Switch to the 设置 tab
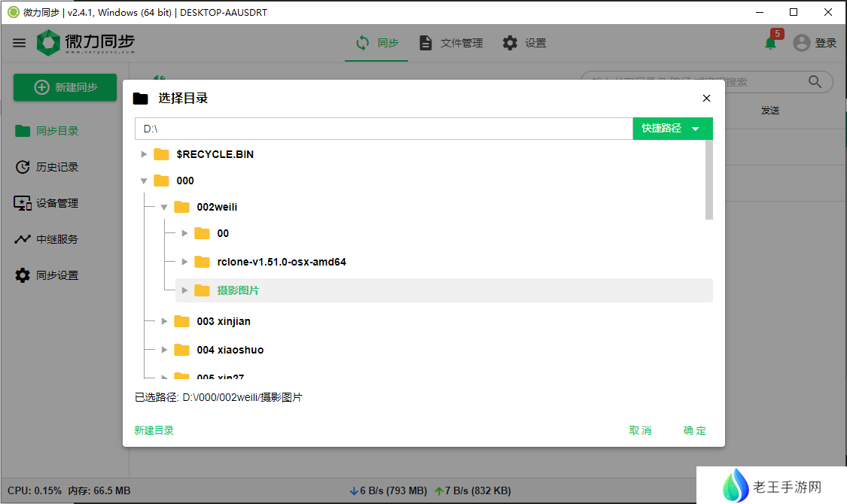 [x=525, y=43]
